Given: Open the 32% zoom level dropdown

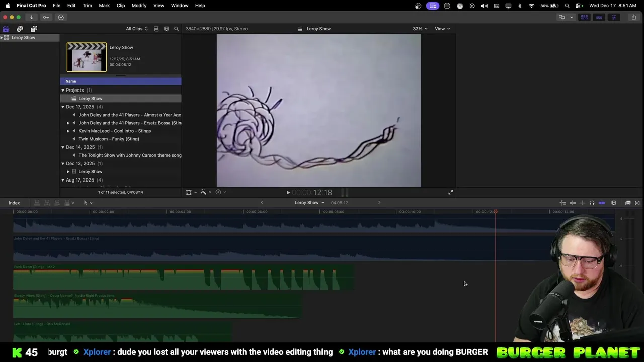Looking at the screenshot, I should (420, 29).
